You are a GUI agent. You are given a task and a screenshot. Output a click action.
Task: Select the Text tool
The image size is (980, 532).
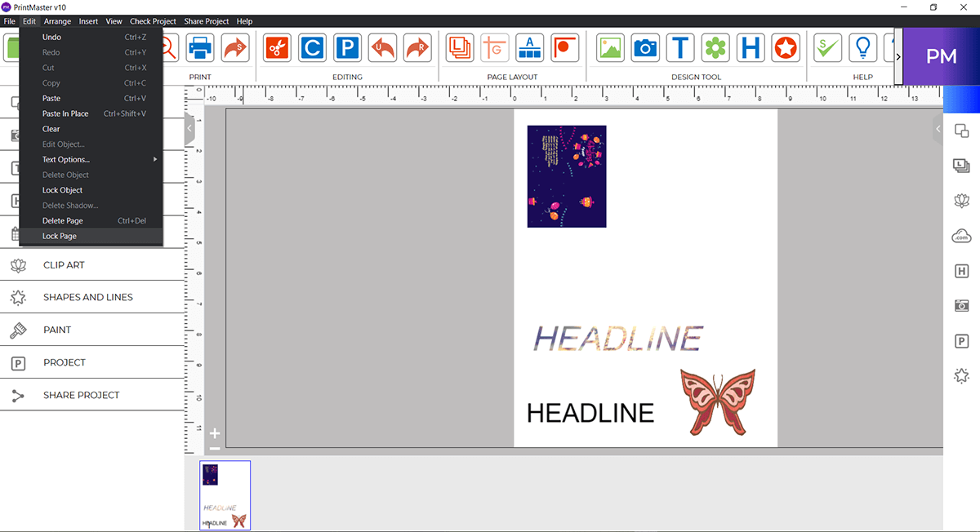tap(680, 47)
